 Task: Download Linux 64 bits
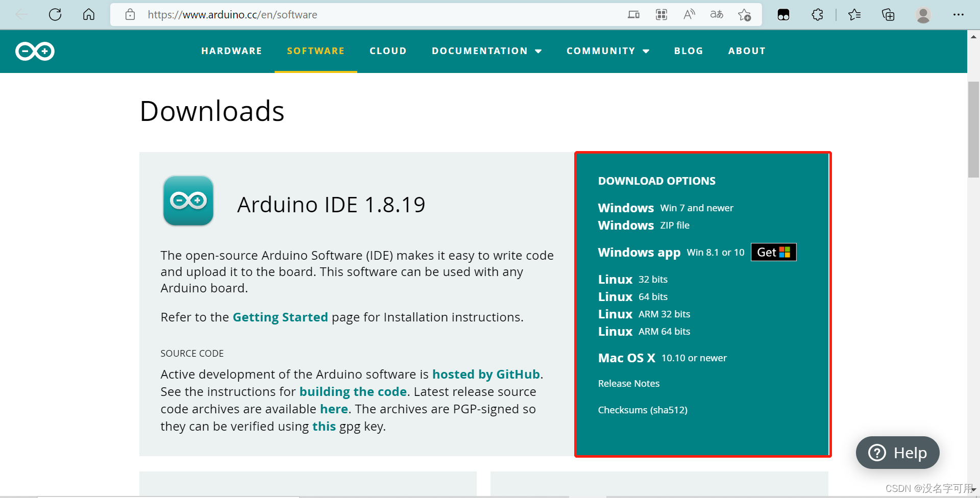[x=633, y=296]
